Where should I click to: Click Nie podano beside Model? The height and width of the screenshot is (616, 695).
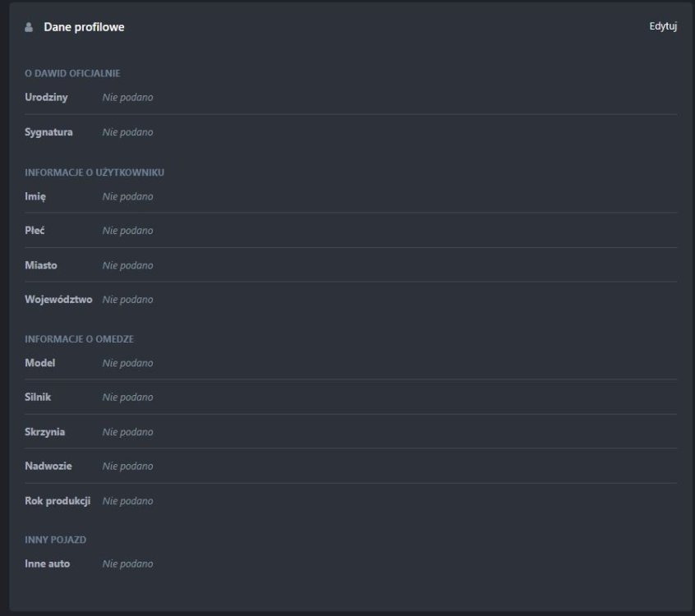[x=126, y=362]
